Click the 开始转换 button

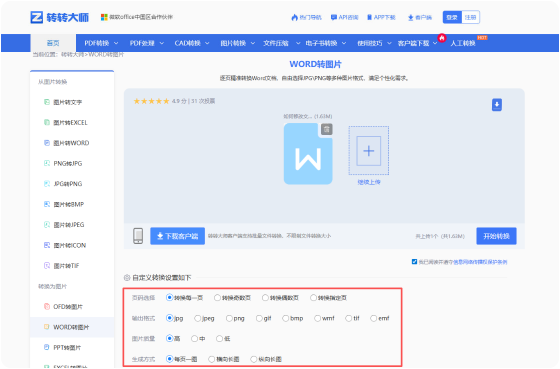[496, 236]
